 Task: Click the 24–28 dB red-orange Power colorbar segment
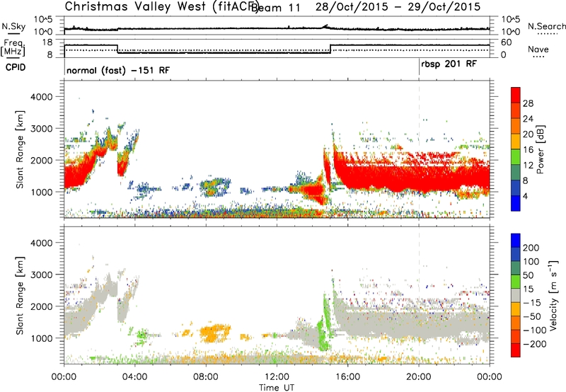tap(516, 110)
